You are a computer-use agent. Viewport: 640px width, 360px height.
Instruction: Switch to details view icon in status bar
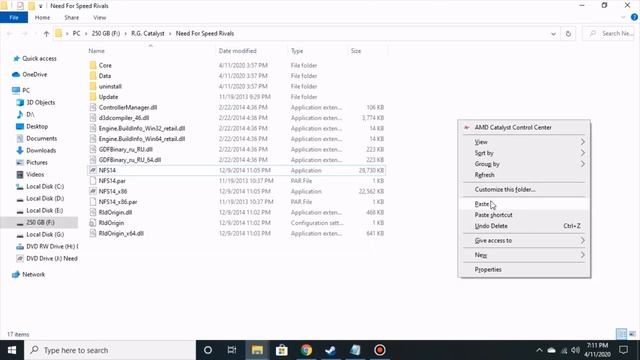[x=621, y=334]
